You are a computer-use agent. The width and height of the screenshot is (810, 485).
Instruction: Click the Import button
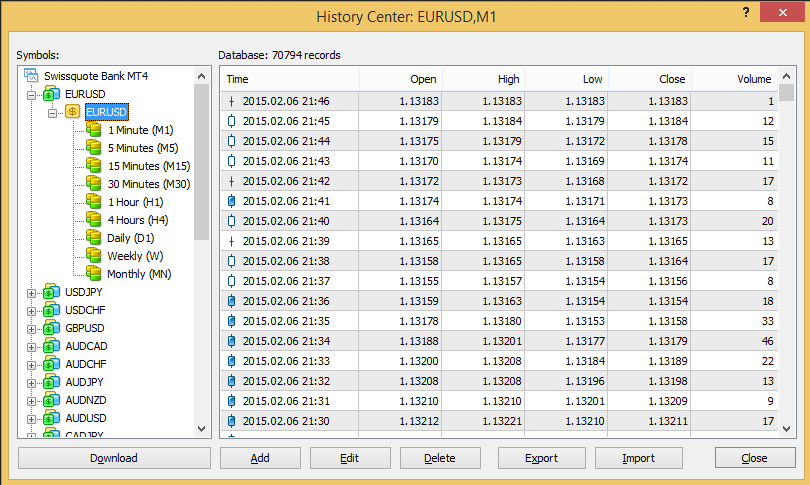(x=639, y=458)
